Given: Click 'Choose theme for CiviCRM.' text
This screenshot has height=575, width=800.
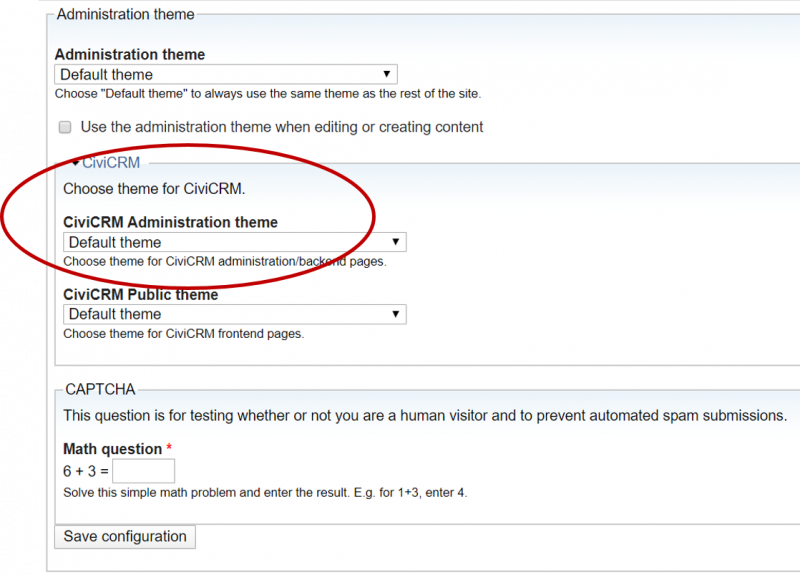Looking at the screenshot, I should pos(154,189).
